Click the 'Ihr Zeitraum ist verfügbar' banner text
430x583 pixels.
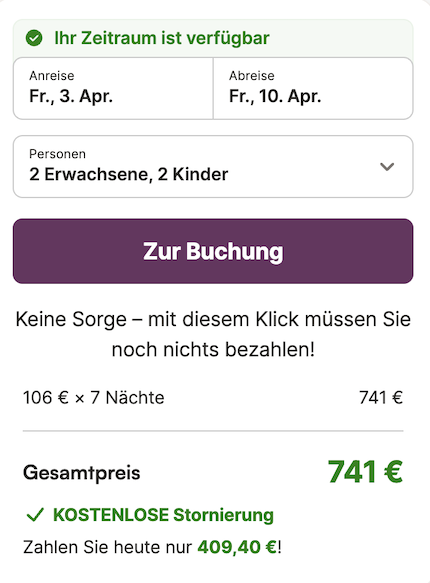pos(162,38)
